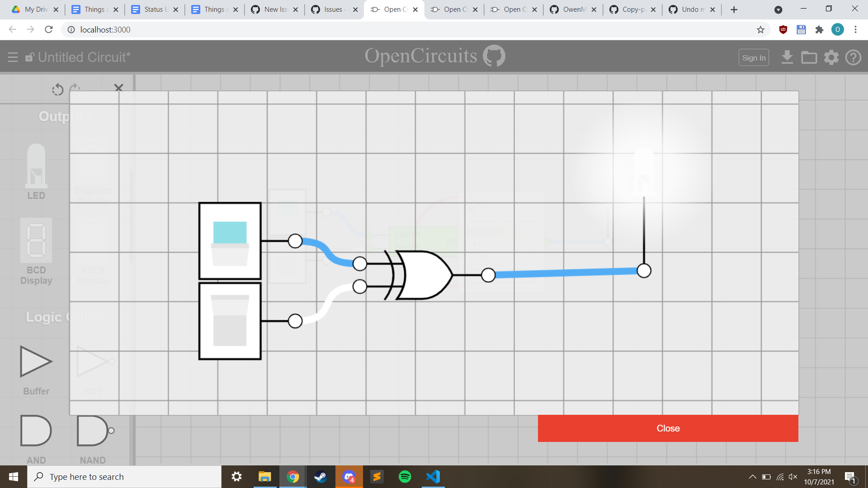Click the upper input switch
The width and height of the screenshot is (868, 488).
click(229, 241)
